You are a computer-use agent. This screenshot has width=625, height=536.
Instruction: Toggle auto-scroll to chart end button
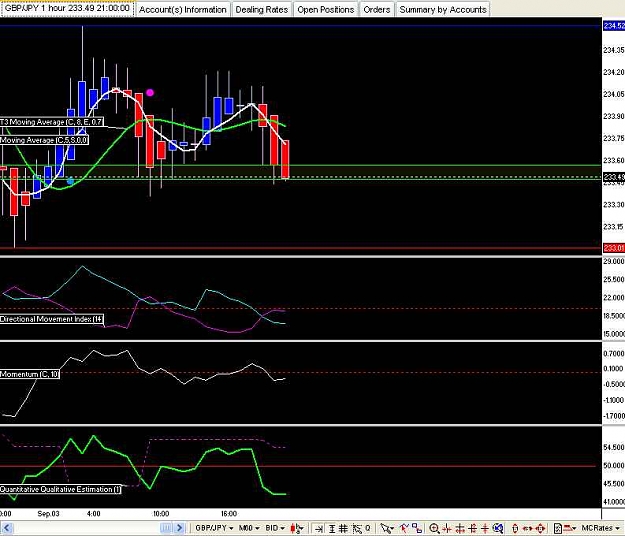tap(318, 528)
